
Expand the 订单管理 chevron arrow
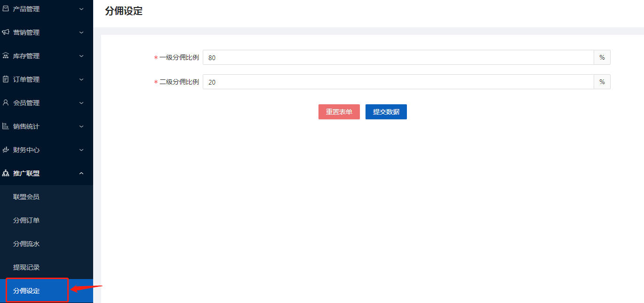81,79
